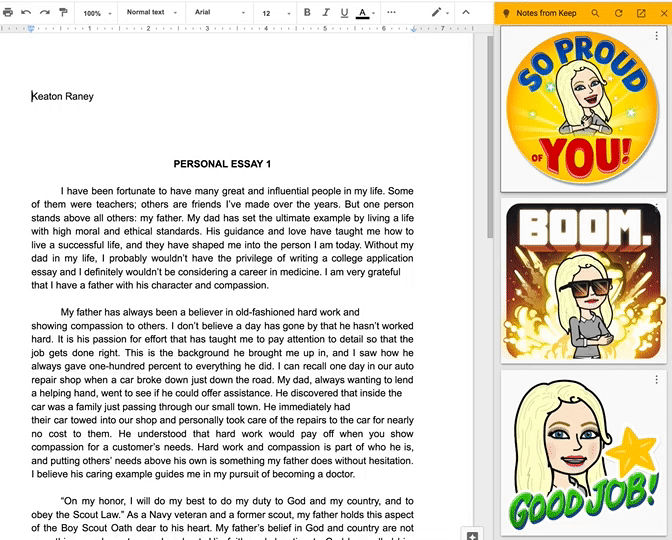Open the text color picker
672x540 pixels.
tap(363, 13)
